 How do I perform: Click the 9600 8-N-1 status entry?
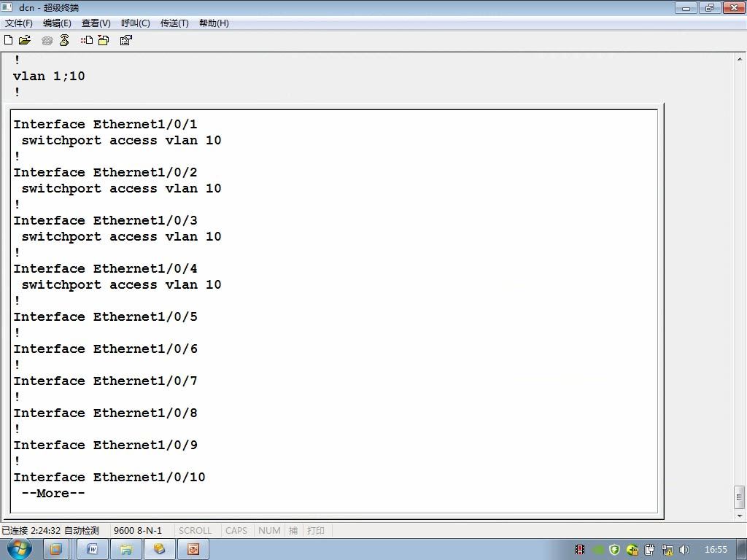138,530
